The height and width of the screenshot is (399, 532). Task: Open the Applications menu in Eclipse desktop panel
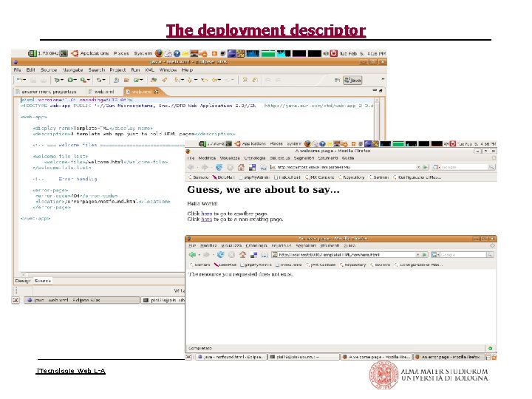[95, 53]
